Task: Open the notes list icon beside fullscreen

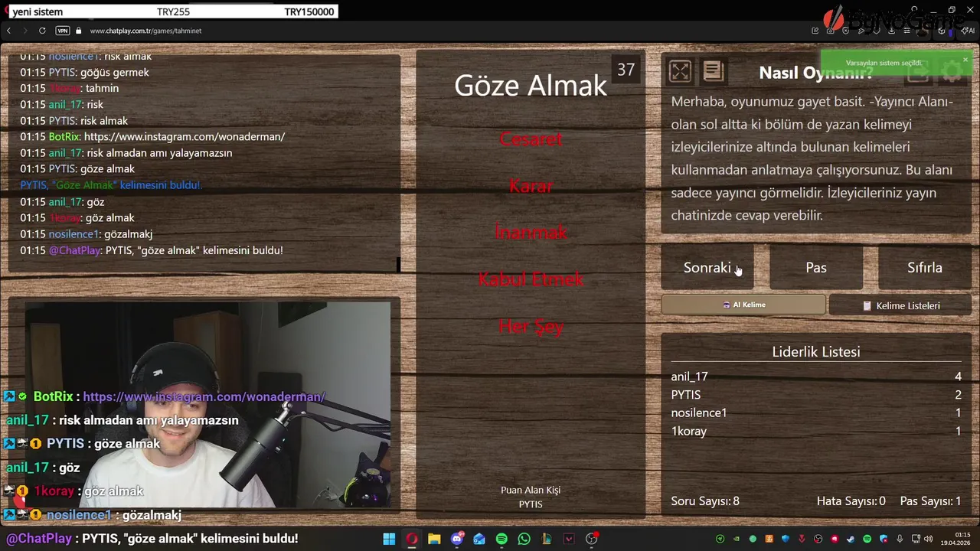Action: pos(713,71)
